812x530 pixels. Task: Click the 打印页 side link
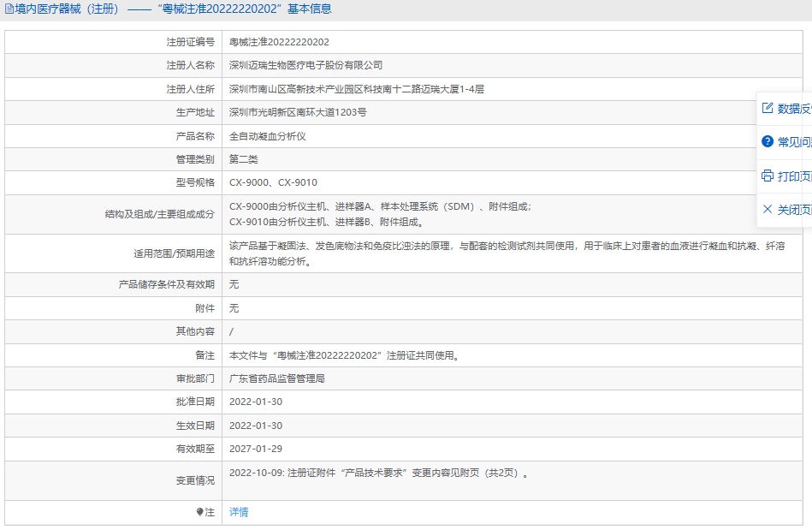pos(794,176)
